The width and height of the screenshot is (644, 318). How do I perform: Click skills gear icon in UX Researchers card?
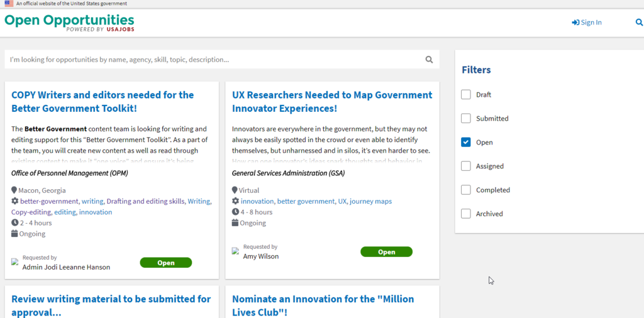(235, 201)
